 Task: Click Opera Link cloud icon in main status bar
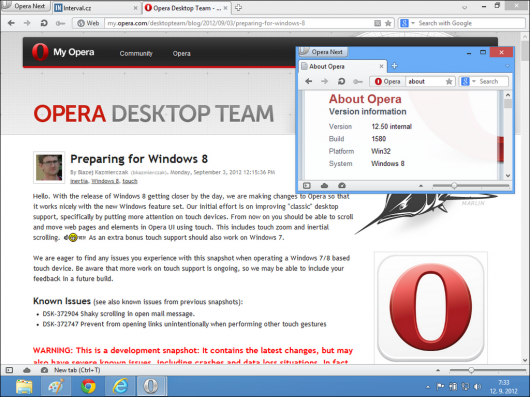click(27, 370)
